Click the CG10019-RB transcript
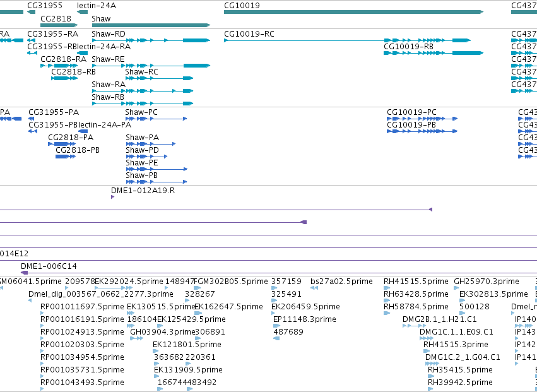The image size is (537, 392). pyautogui.click(x=434, y=53)
